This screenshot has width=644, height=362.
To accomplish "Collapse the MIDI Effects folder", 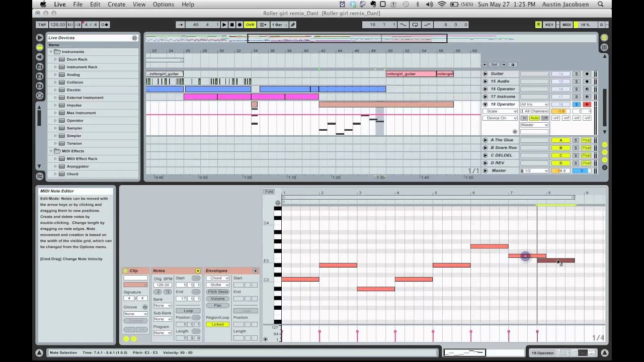I will 51,151.
